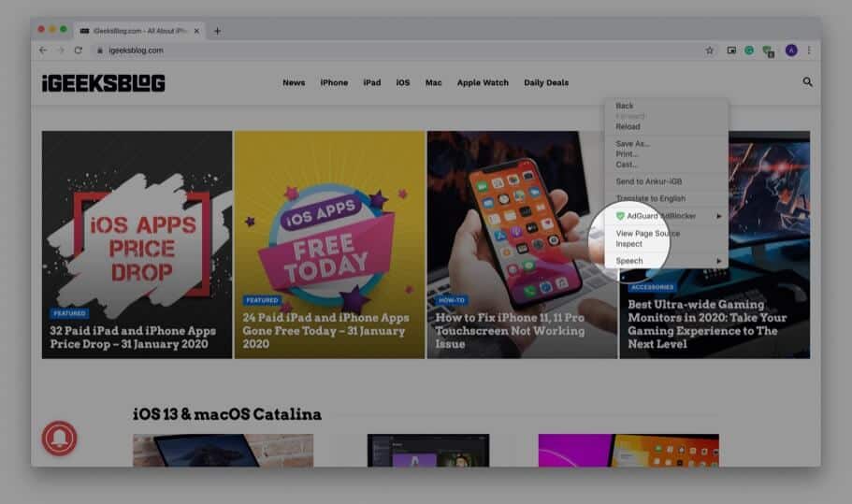
Task: Choose Inspect in the context menu
Action: pyautogui.click(x=666, y=244)
